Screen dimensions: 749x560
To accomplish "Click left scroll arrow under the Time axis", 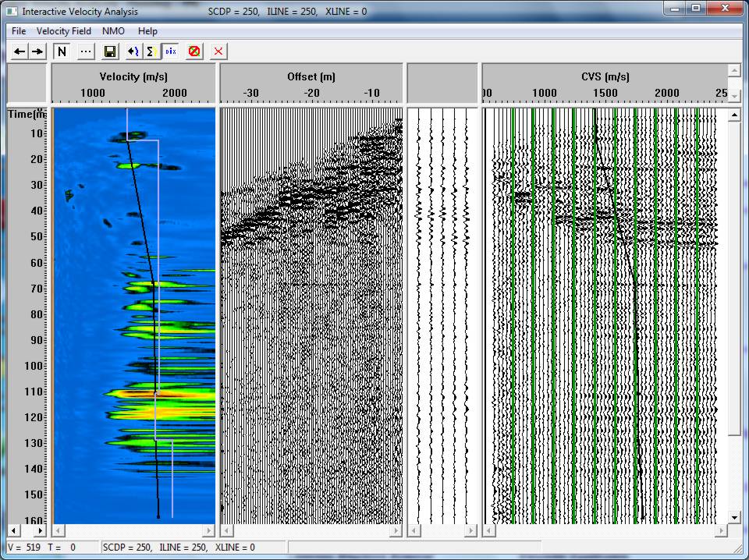I will [x=14, y=530].
